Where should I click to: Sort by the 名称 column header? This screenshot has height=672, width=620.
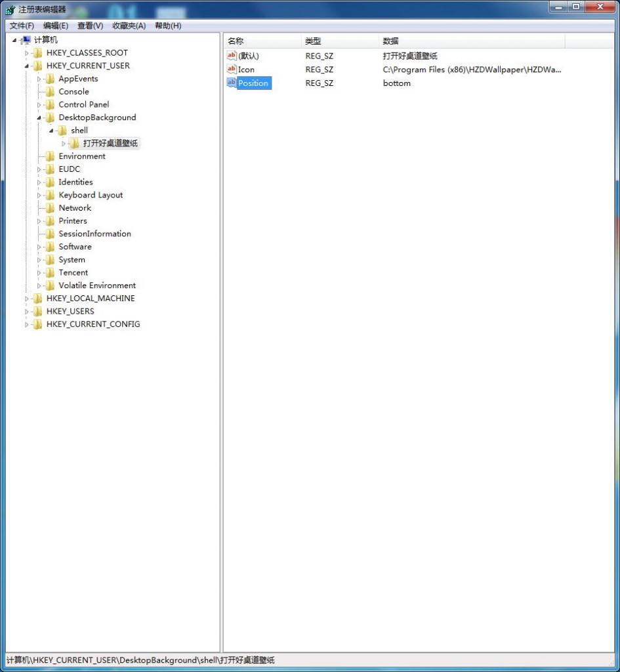(262, 41)
